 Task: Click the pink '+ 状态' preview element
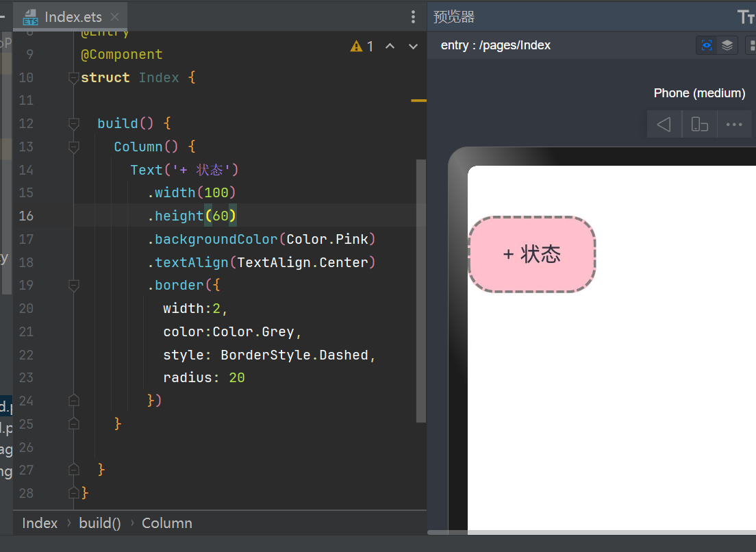point(532,254)
